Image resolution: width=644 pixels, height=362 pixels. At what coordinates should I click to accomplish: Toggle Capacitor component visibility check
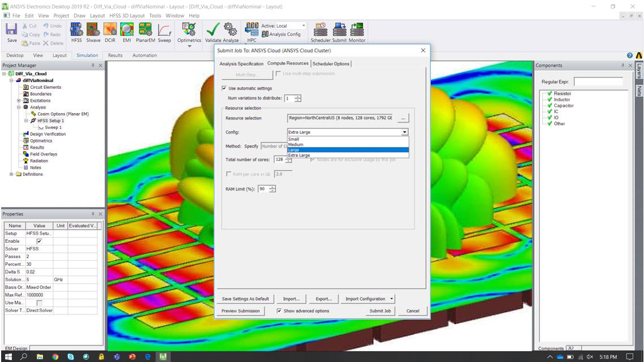[550, 105]
